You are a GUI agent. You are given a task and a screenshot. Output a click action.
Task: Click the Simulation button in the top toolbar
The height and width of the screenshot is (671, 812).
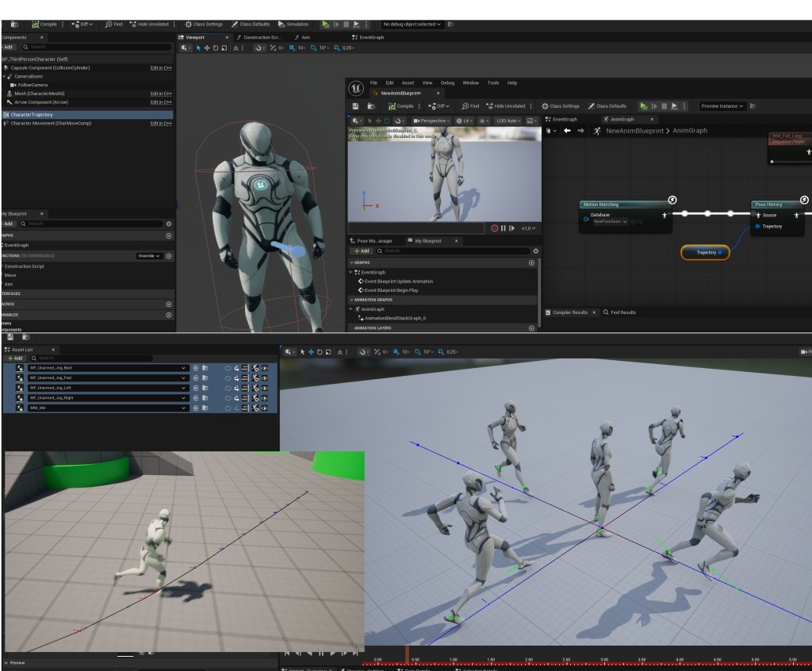coord(293,24)
